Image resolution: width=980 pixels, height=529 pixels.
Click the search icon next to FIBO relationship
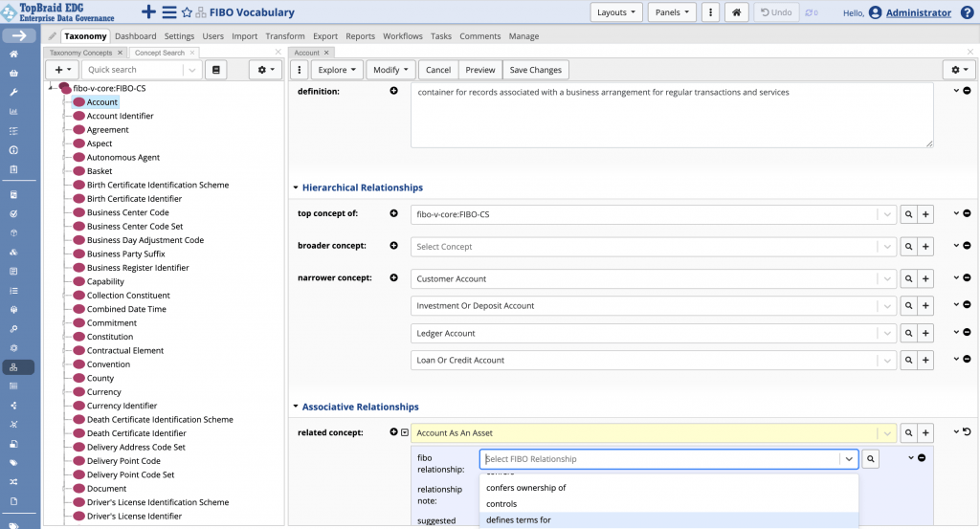pos(871,459)
